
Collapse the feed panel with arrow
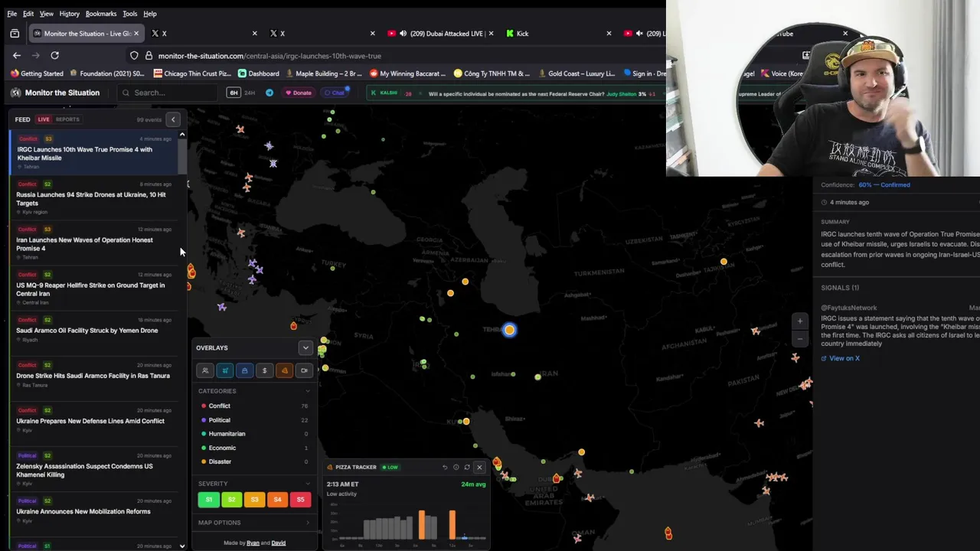point(173,119)
